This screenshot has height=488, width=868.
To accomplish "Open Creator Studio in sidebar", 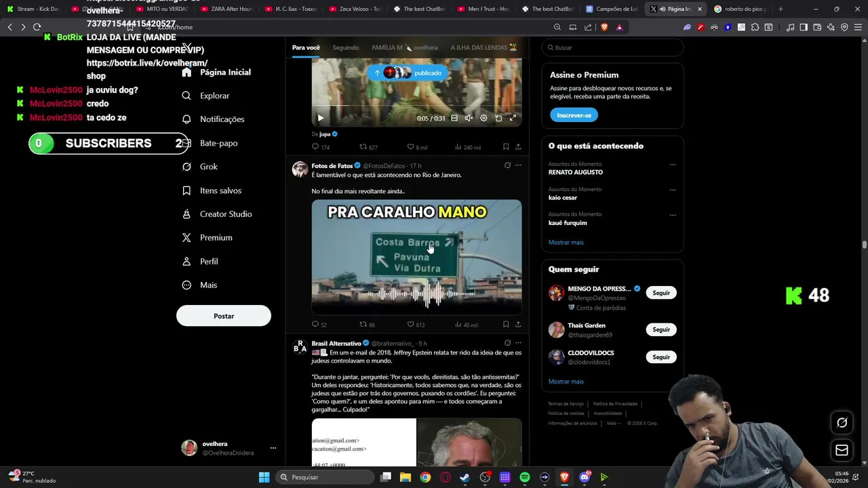I will pyautogui.click(x=217, y=214).
